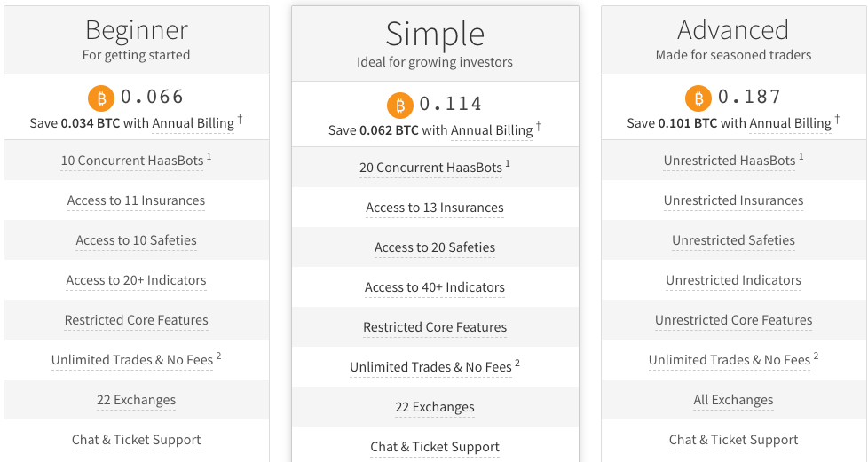Click Access to 20 Safeties
This screenshot has width=868, height=462.
coord(435,247)
